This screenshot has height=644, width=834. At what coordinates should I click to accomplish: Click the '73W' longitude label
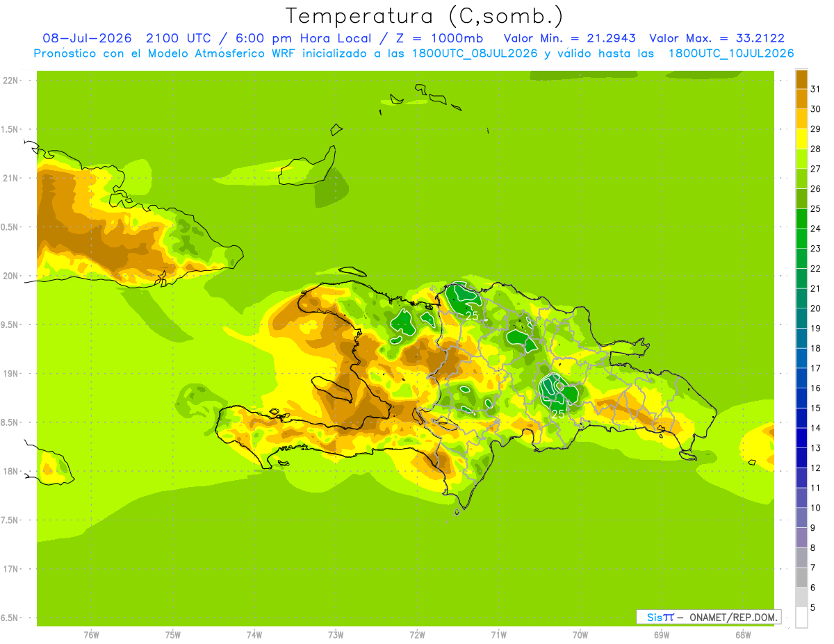(x=336, y=635)
